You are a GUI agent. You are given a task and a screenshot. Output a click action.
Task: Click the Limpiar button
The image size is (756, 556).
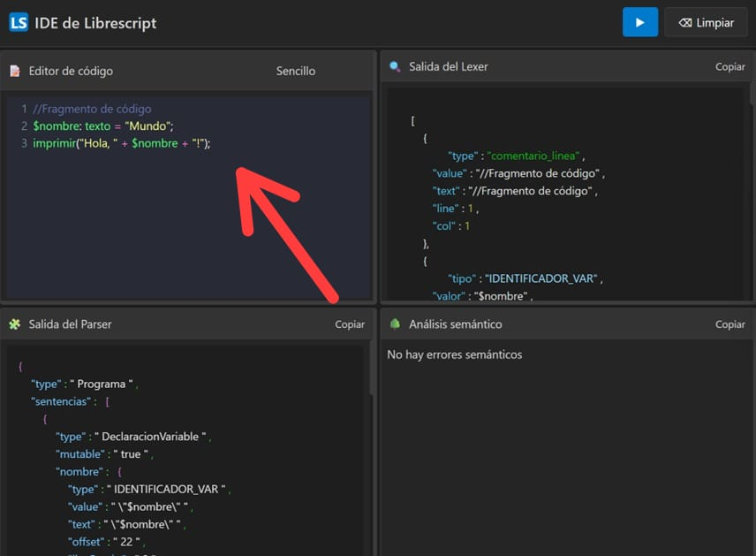coord(706,22)
